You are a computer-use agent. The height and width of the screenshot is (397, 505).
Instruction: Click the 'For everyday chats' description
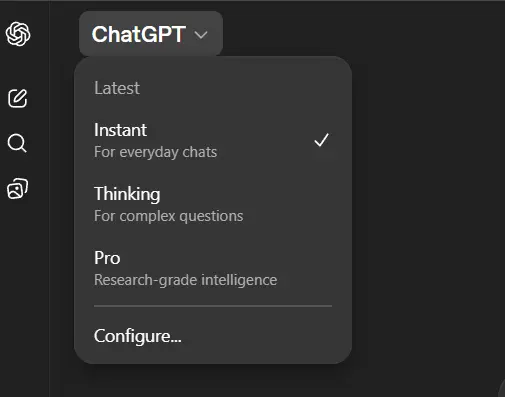pos(155,152)
